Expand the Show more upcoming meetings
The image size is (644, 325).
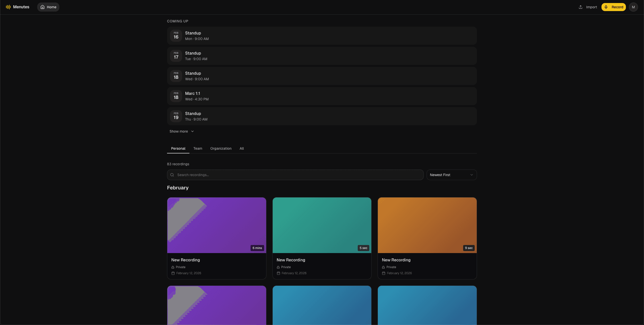179,131
